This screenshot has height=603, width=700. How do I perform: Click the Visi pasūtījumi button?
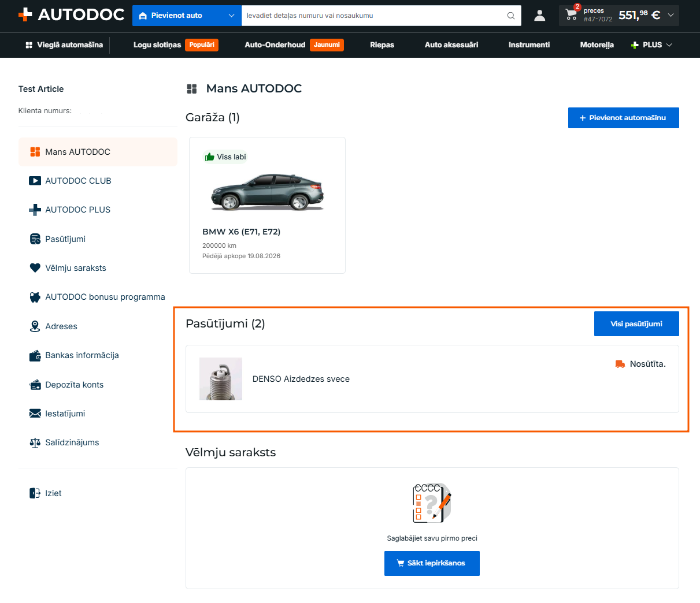pyautogui.click(x=636, y=324)
